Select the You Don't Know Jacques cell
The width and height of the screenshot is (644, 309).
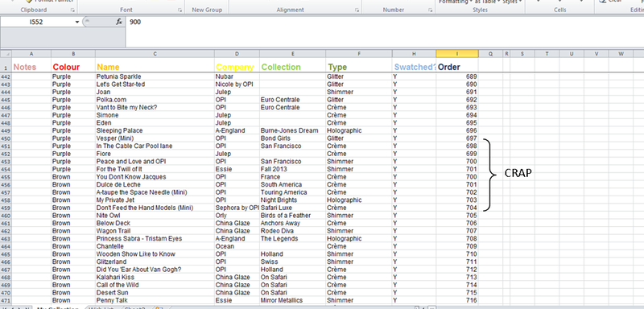point(155,177)
